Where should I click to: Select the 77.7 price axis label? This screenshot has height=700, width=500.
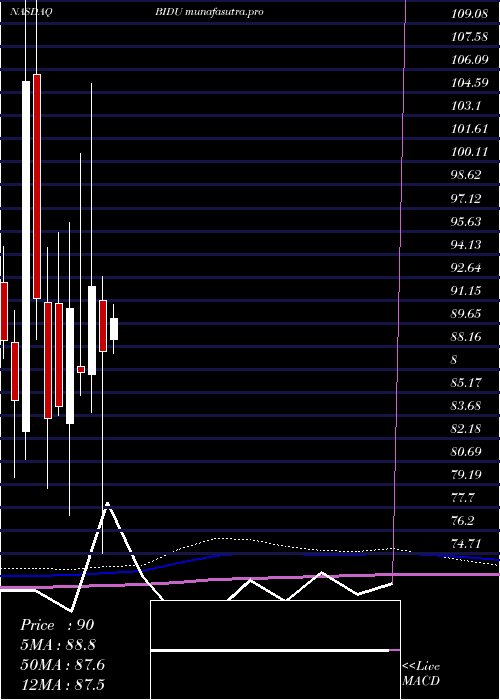463,498
